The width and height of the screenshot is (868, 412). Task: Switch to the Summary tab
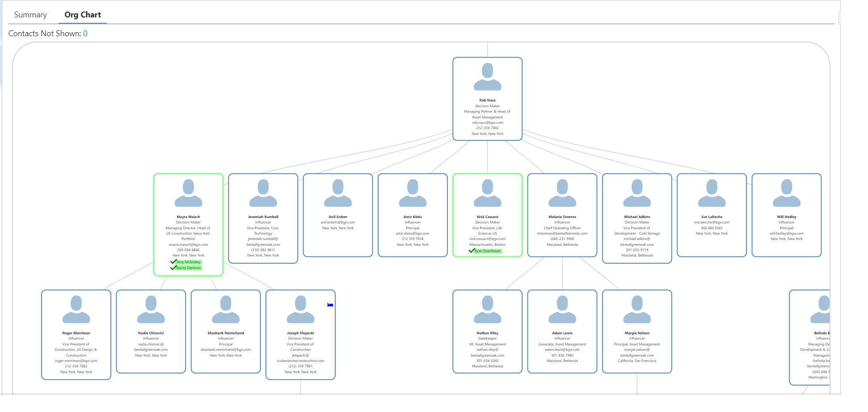(30, 15)
